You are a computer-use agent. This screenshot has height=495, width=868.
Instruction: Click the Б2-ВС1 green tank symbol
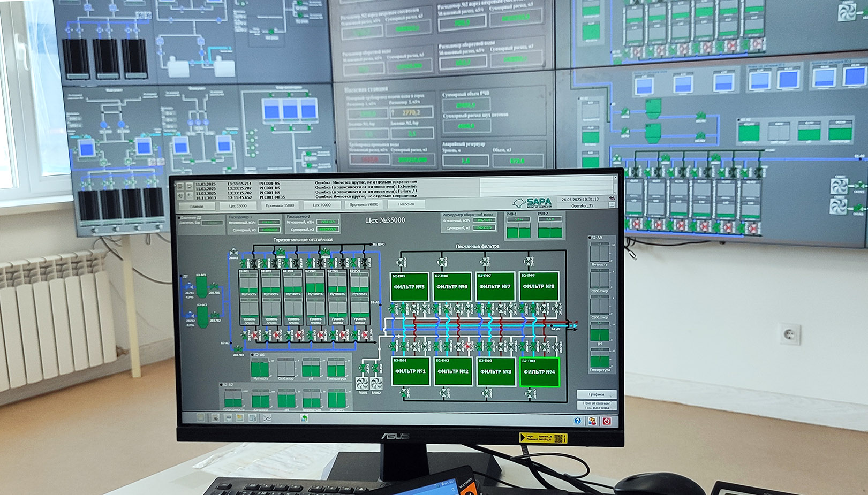click(201, 287)
